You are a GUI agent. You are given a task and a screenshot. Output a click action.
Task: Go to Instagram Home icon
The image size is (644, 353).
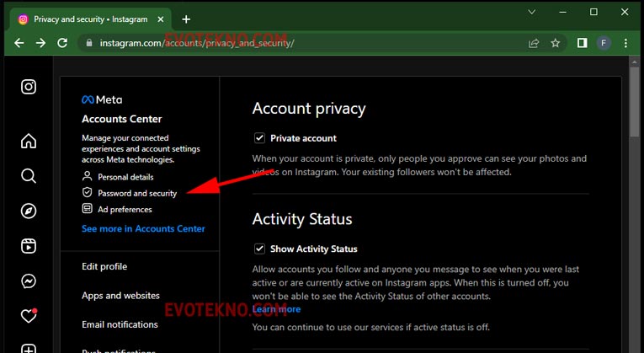pyautogui.click(x=29, y=140)
